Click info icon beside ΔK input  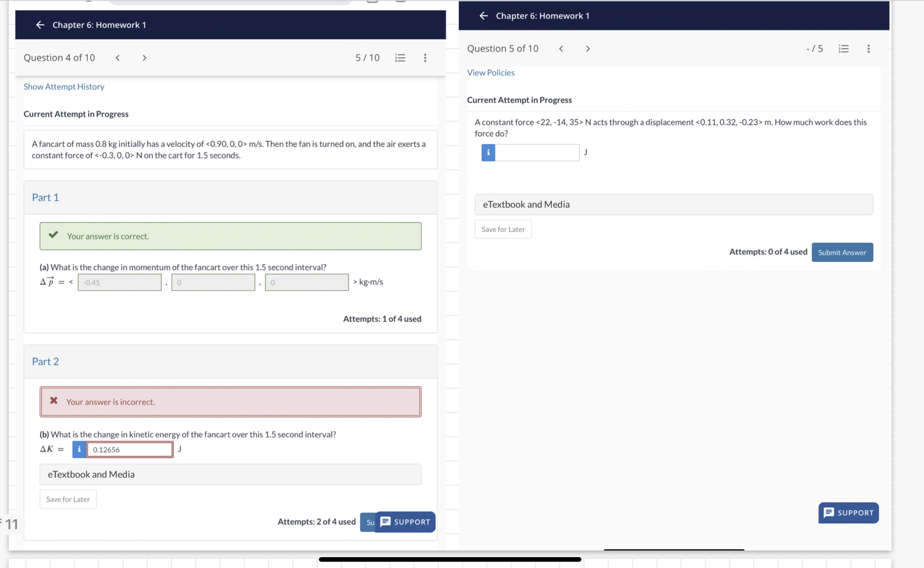tap(79, 449)
